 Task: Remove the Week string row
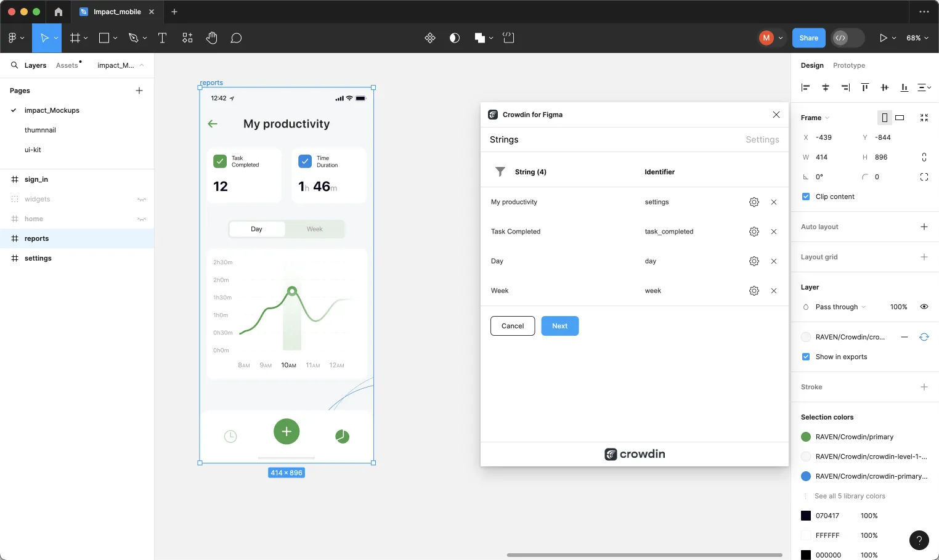774,291
